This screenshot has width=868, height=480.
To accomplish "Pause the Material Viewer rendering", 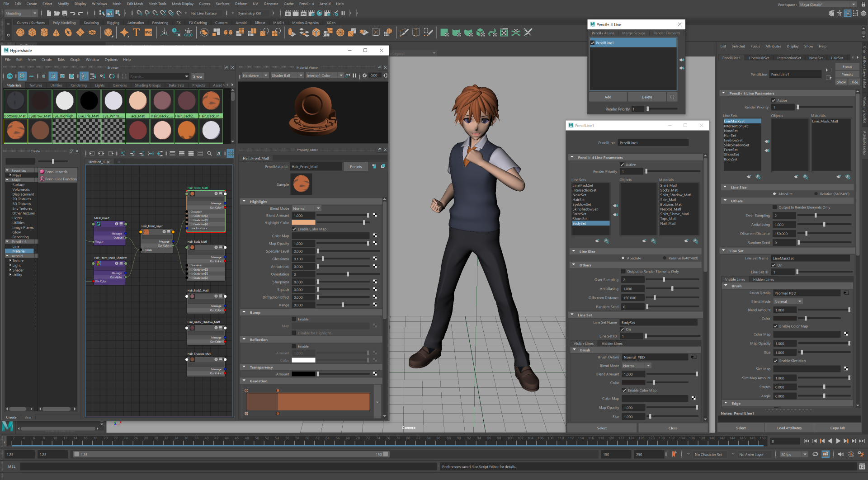I will pos(354,75).
